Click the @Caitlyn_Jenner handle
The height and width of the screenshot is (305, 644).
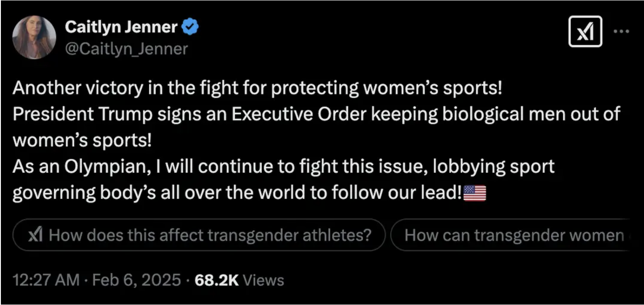pyautogui.click(x=126, y=49)
